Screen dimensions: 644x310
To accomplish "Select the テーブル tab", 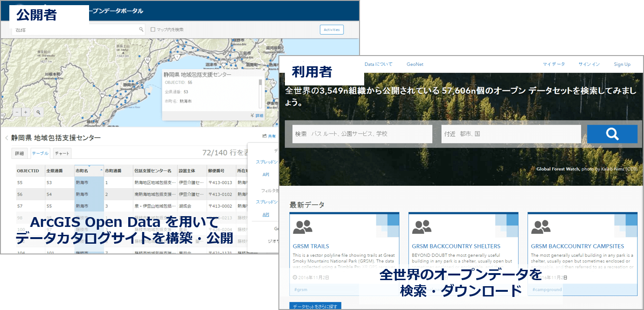I will coord(40,153).
